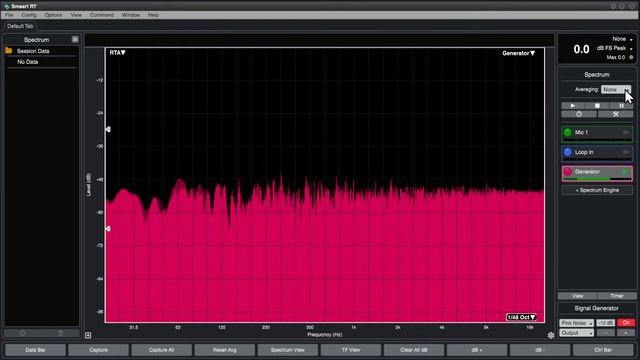This screenshot has height=360, width=640.
Task: Turn off the signal generator On button
Action: pos(626,323)
